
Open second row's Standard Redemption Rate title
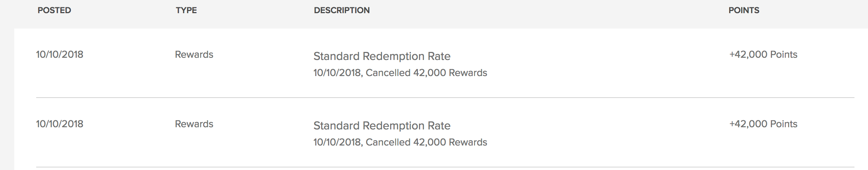(x=382, y=126)
